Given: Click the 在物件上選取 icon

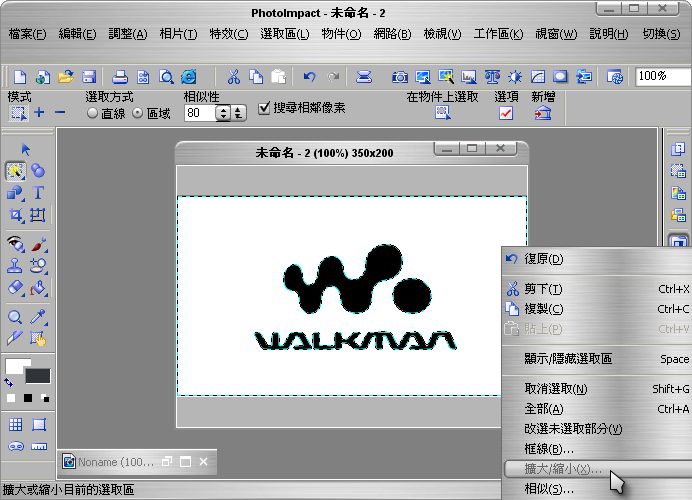Looking at the screenshot, I should click(442, 113).
